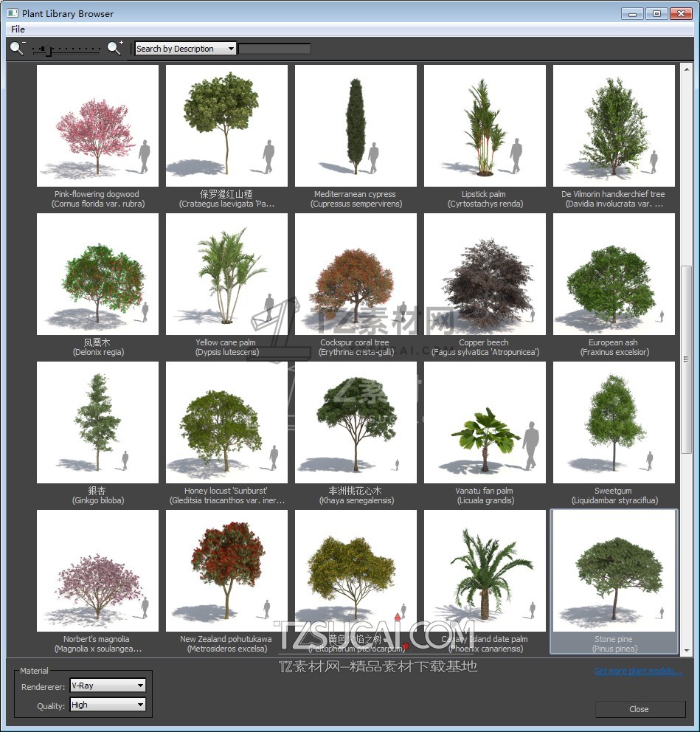Select the European ash thumbnail
Viewport: 700px width, 732px height.
pos(614,274)
